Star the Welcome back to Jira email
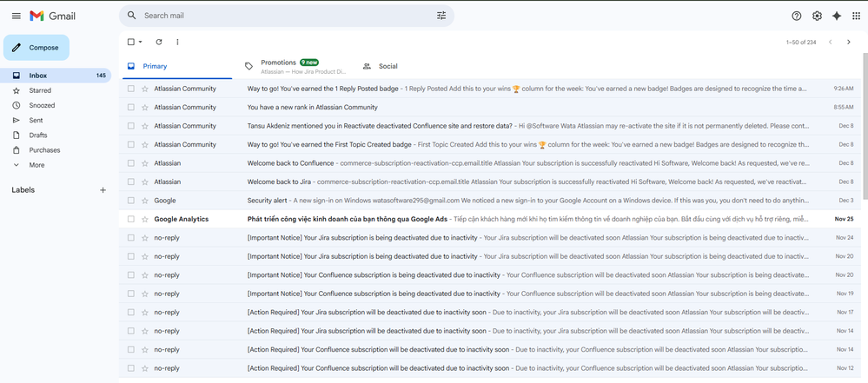868x383 pixels. [x=145, y=182]
